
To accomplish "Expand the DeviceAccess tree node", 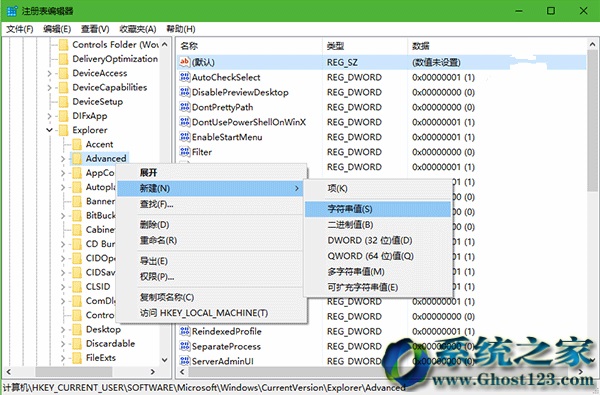I will [49, 73].
